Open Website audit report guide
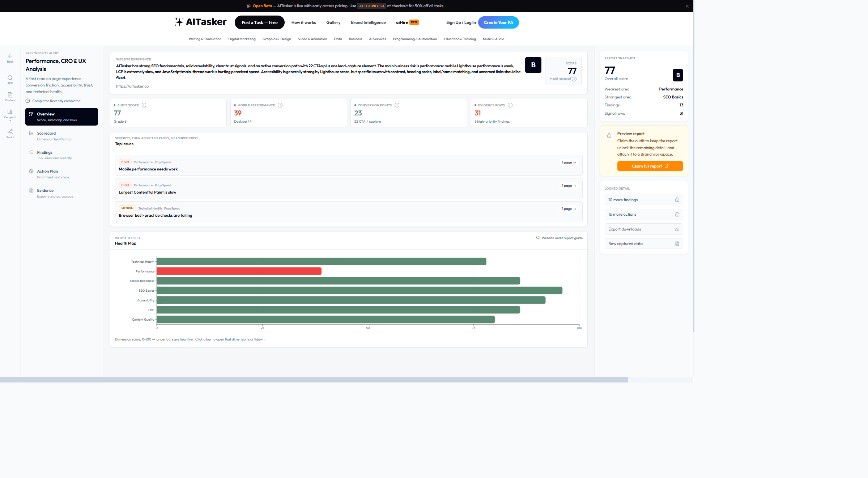 pyautogui.click(x=559, y=238)
